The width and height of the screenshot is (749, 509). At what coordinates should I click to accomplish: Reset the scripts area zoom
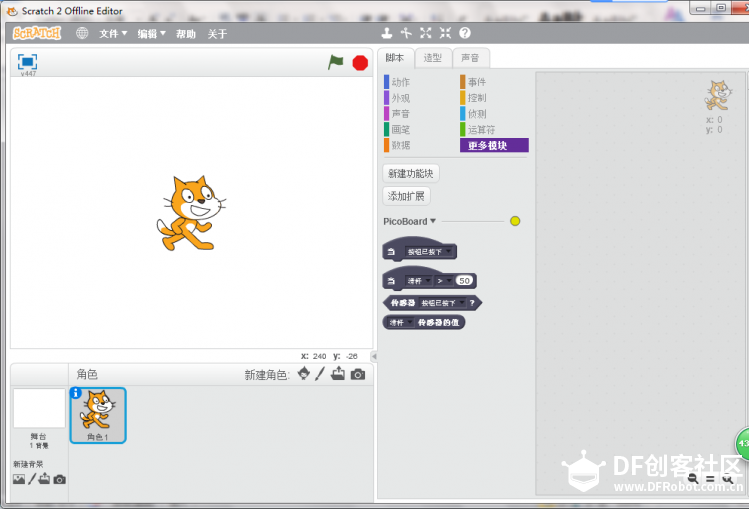coord(710,479)
